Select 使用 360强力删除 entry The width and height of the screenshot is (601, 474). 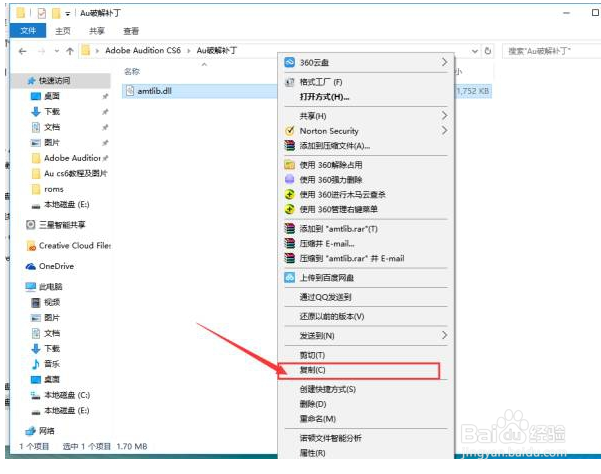(x=366, y=179)
